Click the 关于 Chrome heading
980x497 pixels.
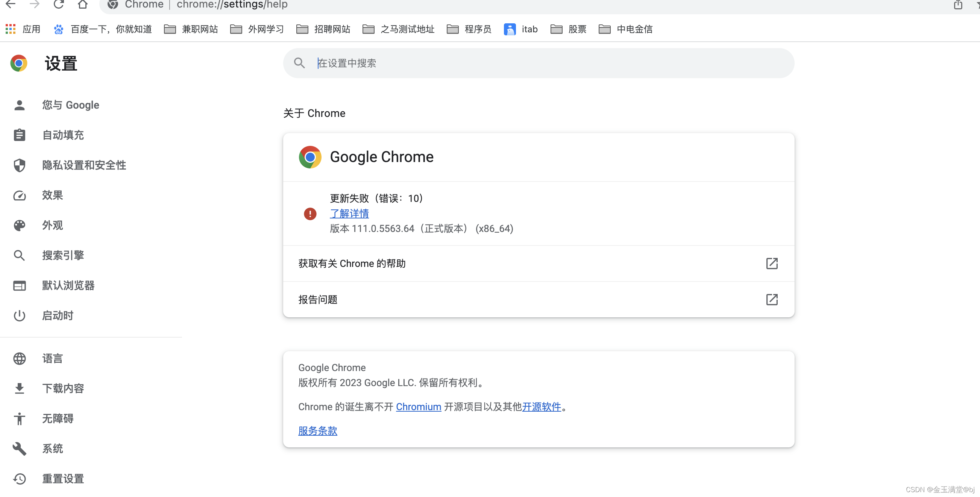pos(314,113)
